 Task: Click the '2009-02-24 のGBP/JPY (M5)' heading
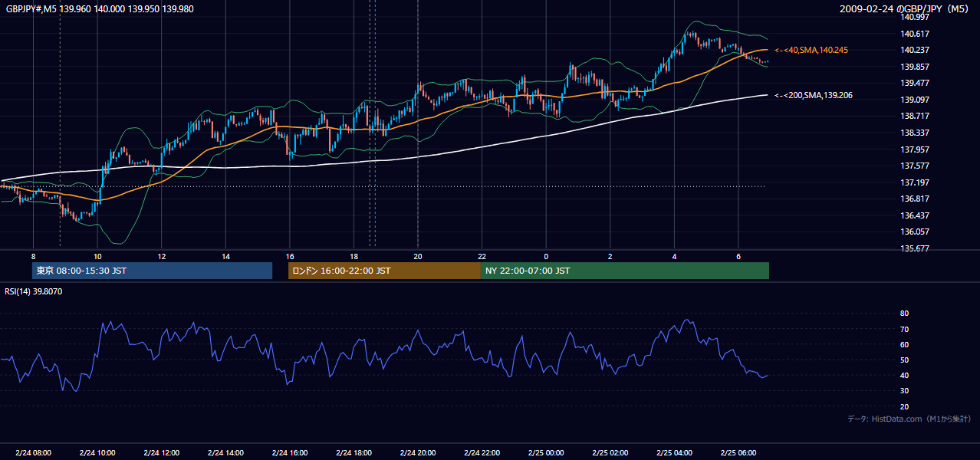[x=905, y=8]
